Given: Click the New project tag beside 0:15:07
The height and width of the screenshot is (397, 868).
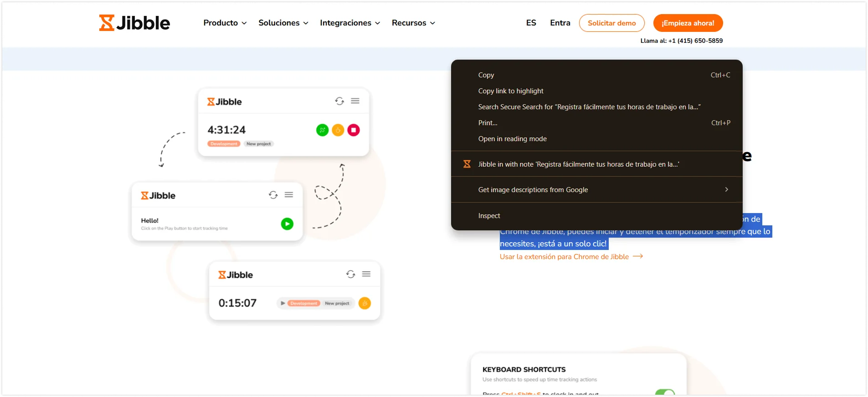Looking at the screenshot, I should pos(337,303).
